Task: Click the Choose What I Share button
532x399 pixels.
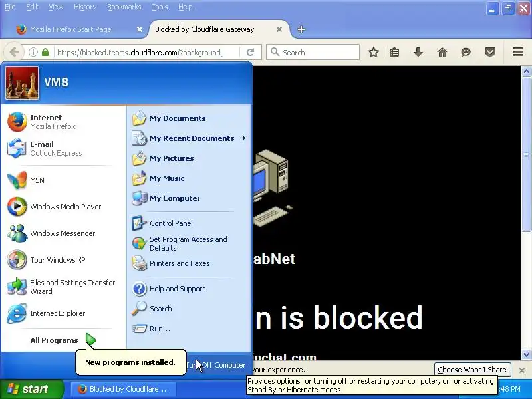Action: point(472,370)
